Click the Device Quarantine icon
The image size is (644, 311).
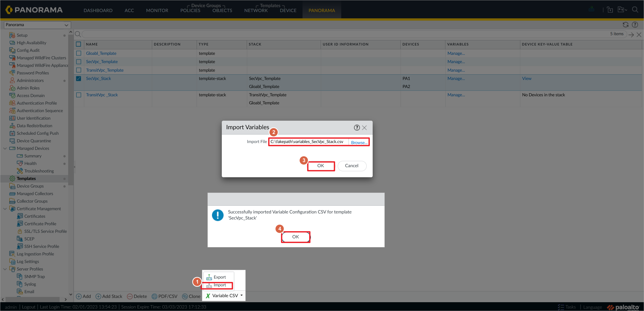coord(12,141)
